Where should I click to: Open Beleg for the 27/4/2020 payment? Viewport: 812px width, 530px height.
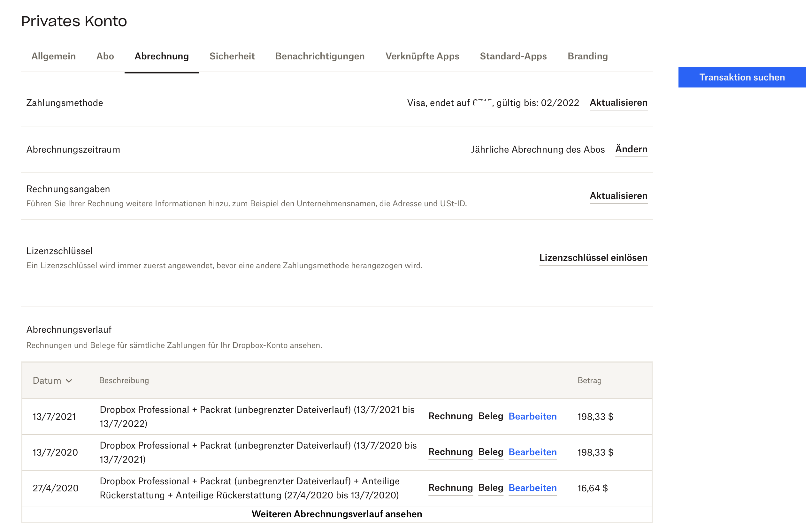[491, 488]
